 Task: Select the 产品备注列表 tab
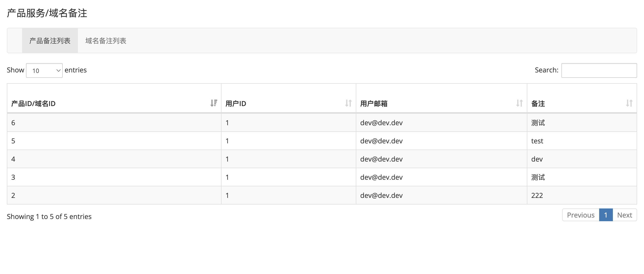coord(50,41)
